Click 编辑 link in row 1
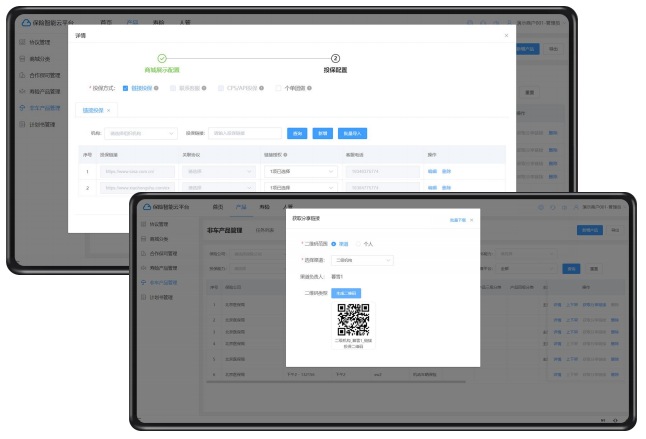 tap(432, 171)
